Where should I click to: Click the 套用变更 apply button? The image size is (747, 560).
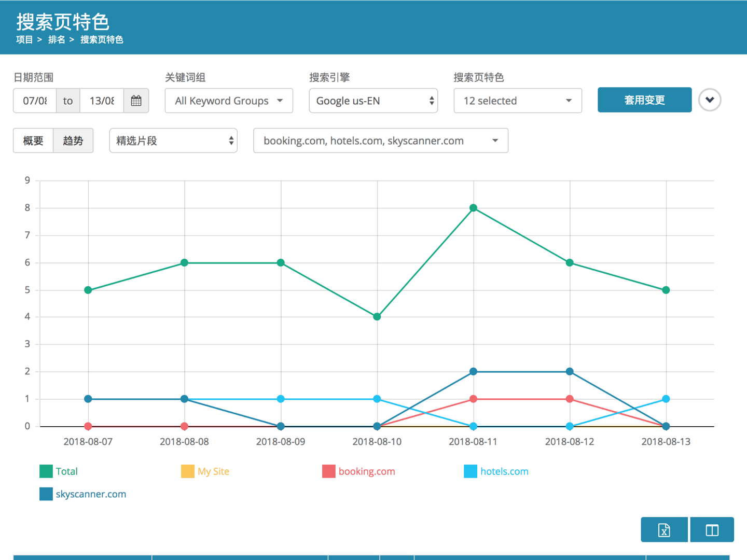644,100
